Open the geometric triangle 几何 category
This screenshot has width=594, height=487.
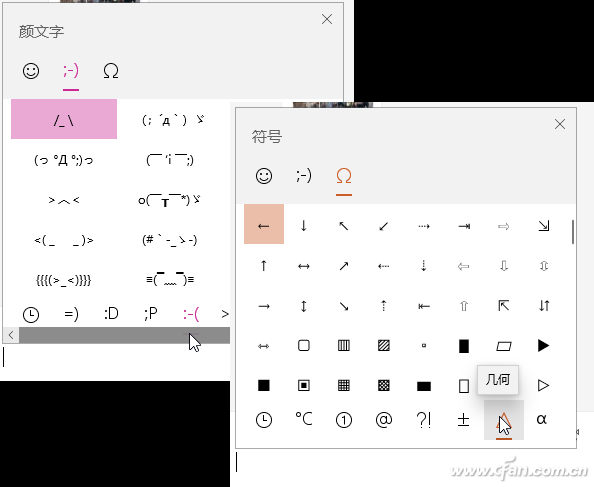pyautogui.click(x=504, y=420)
